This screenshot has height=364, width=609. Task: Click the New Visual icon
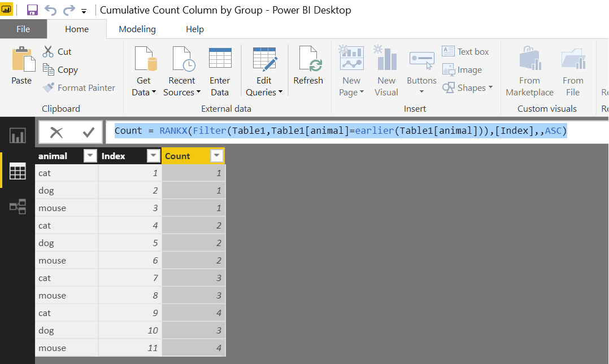coord(386,58)
